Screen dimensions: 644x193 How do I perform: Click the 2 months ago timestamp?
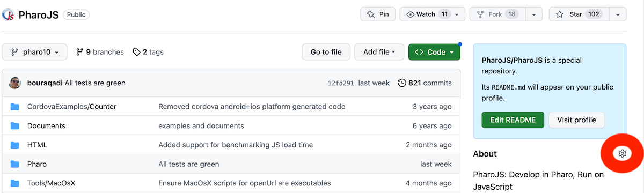[x=429, y=145]
